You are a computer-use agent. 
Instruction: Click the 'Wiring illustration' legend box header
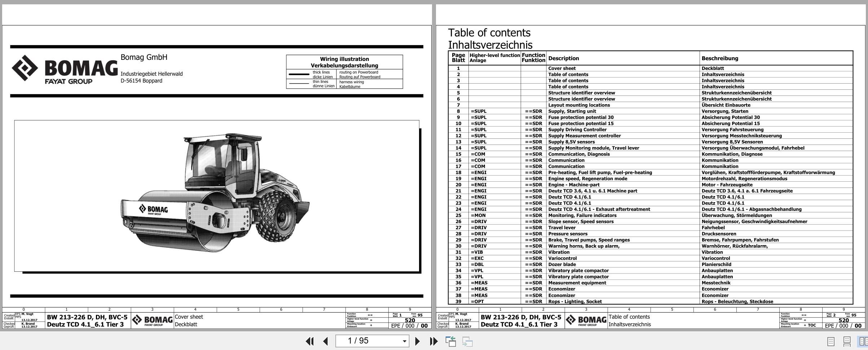[344, 62]
